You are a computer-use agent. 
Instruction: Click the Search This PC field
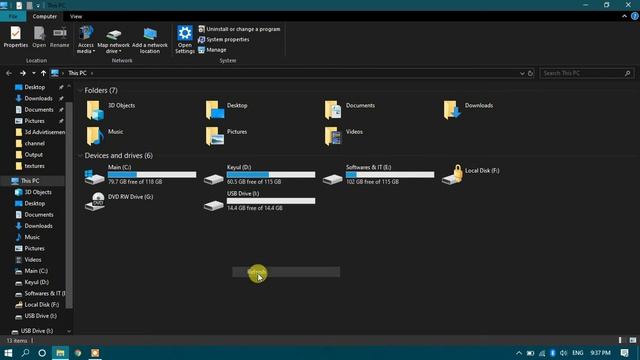tap(587, 73)
